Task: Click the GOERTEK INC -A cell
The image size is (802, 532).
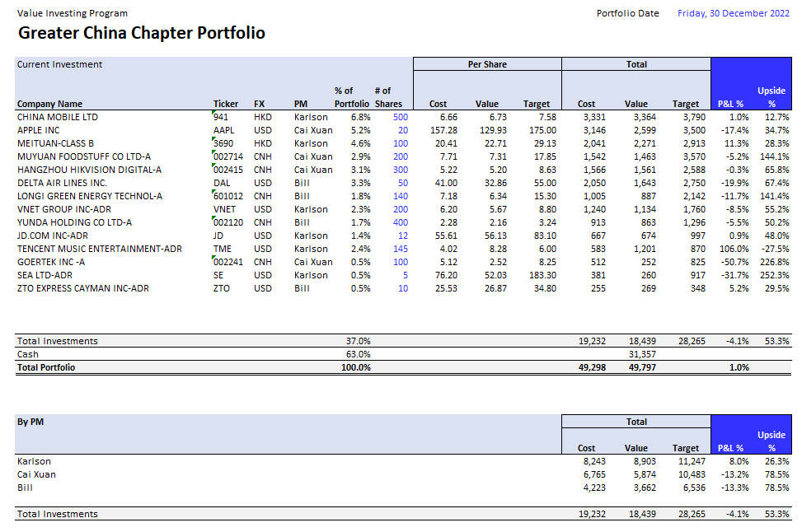Action: click(x=50, y=262)
